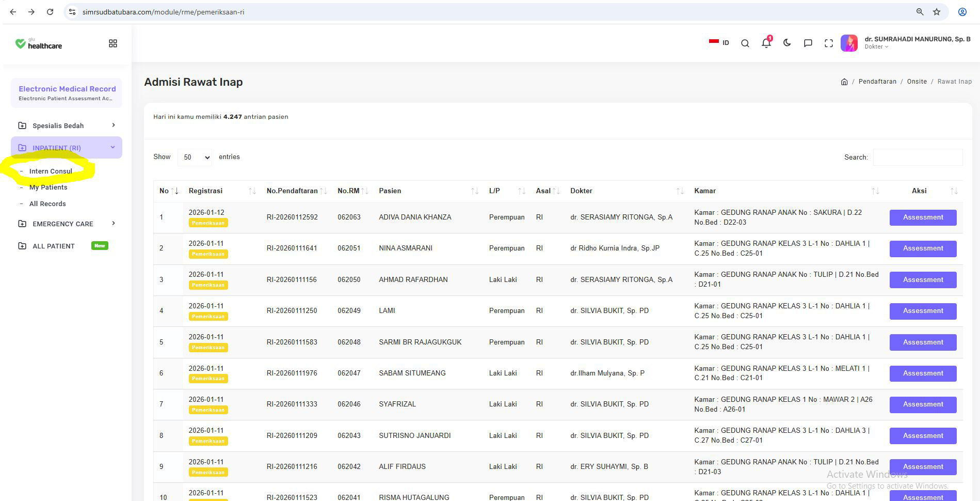Click Pemeriksaan badge in LAMI row
Viewport: 980px width, 501px height.
point(208,317)
